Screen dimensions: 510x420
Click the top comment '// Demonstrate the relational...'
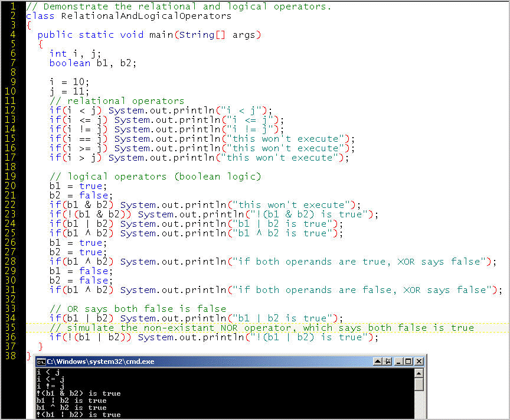[179, 6]
